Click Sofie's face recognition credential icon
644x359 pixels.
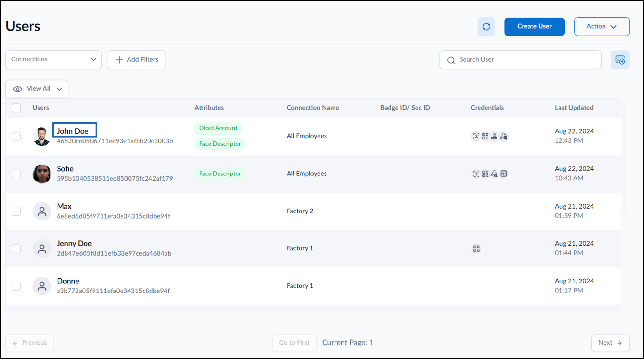point(476,174)
